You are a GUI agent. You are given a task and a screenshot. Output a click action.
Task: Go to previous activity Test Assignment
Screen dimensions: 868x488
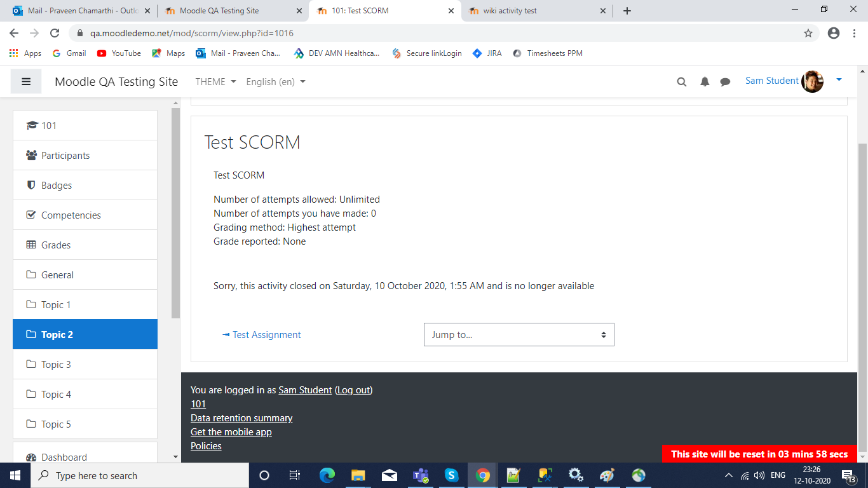262,335
